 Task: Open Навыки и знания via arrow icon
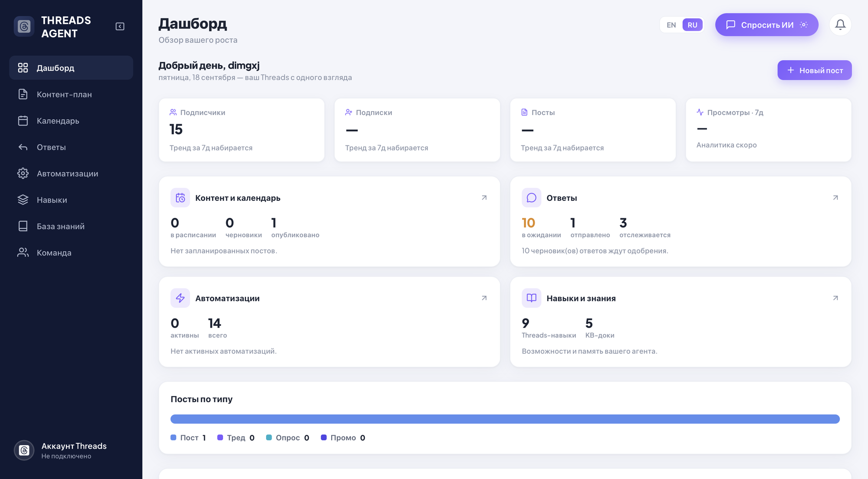[x=835, y=298]
